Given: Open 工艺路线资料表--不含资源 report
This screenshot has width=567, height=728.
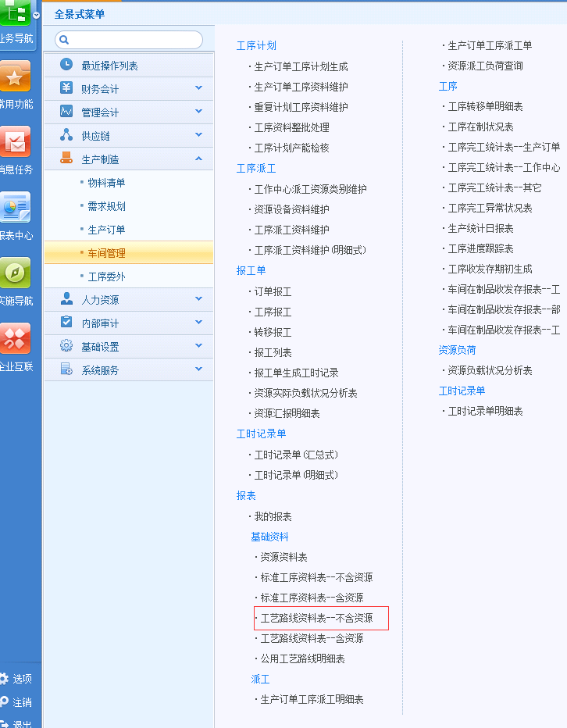Looking at the screenshot, I should (x=316, y=618).
